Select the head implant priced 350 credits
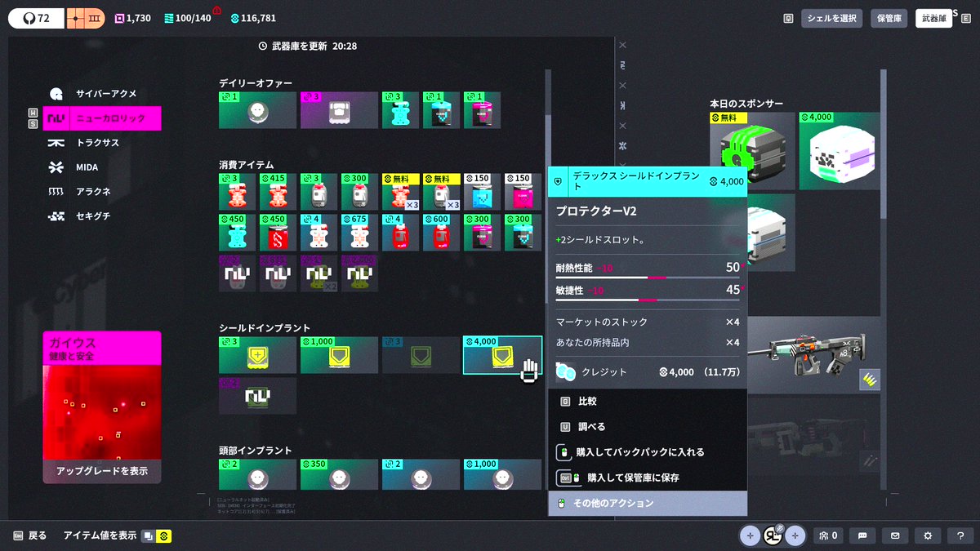Image resolution: width=980 pixels, height=551 pixels. coord(339,474)
